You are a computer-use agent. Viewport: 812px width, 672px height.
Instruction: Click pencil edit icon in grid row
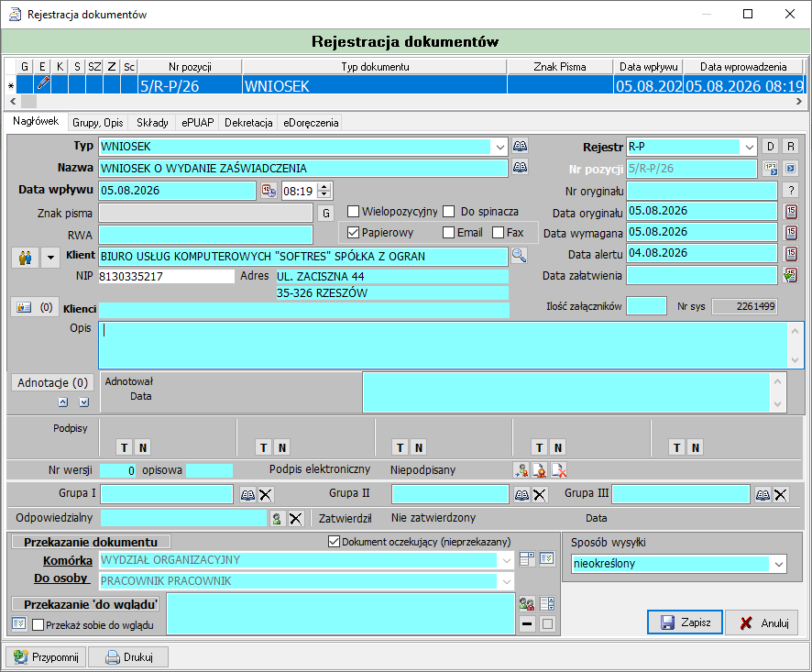43,84
